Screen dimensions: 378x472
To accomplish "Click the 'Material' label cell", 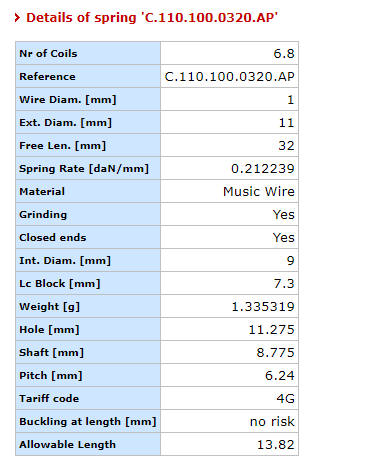I will click(88, 191).
